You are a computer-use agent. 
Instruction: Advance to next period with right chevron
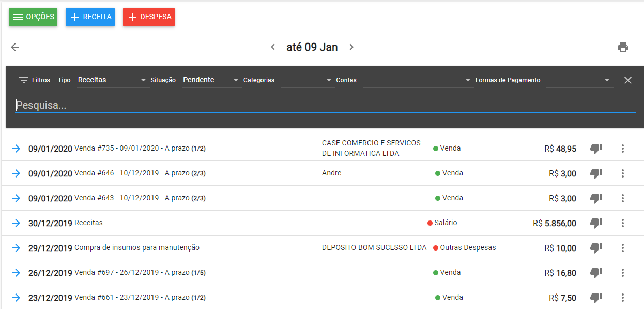pyautogui.click(x=351, y=47)
